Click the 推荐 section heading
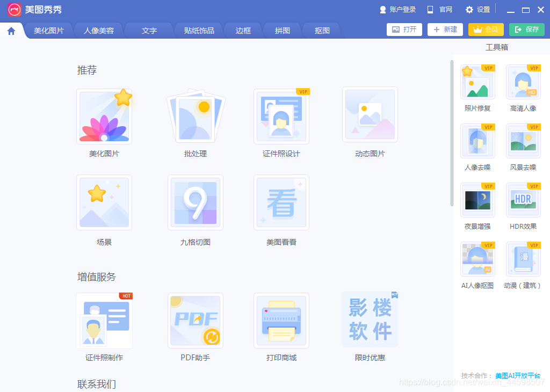Viewport: 550px width, 392px height. point(87,70)
